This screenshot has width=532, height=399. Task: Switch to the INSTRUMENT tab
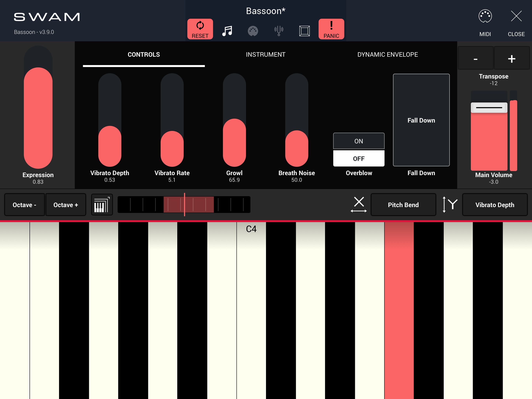266,55
